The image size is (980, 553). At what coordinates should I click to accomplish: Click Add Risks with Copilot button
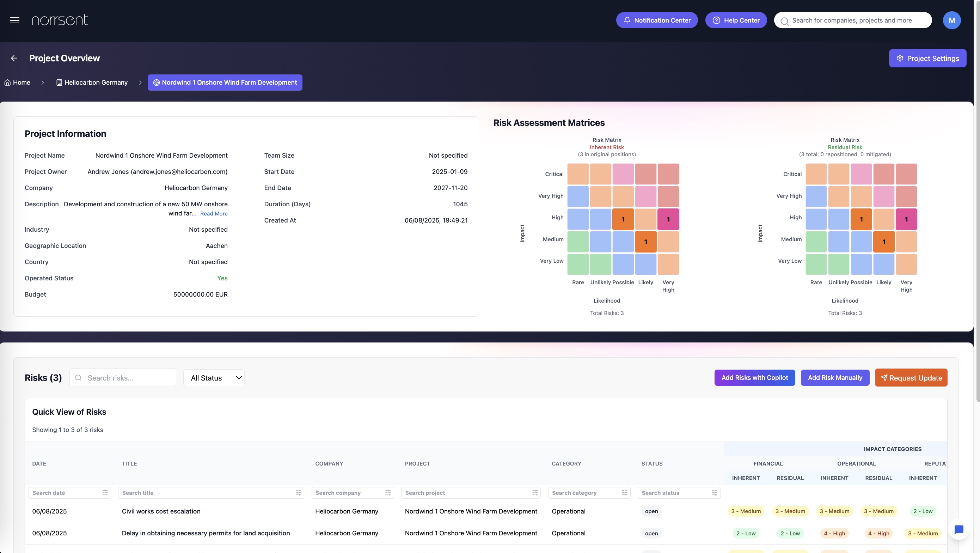(x=754, y=378)
